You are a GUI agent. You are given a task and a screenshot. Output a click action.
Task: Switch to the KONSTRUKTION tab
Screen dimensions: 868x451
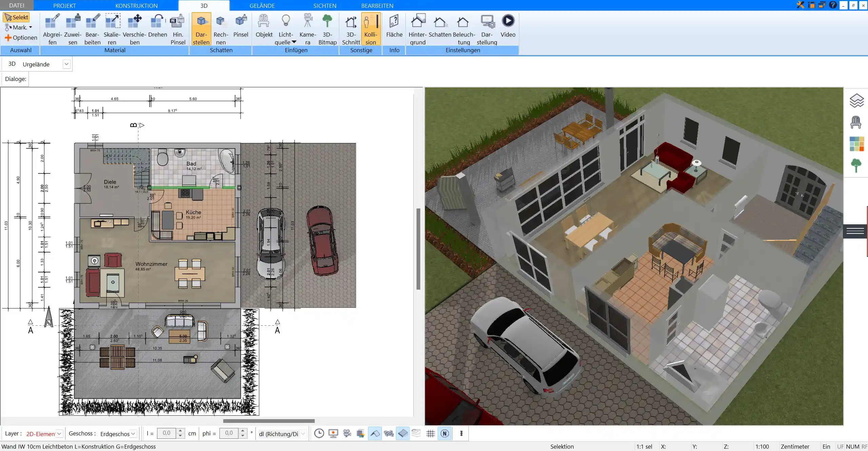(x=136, y=5)
